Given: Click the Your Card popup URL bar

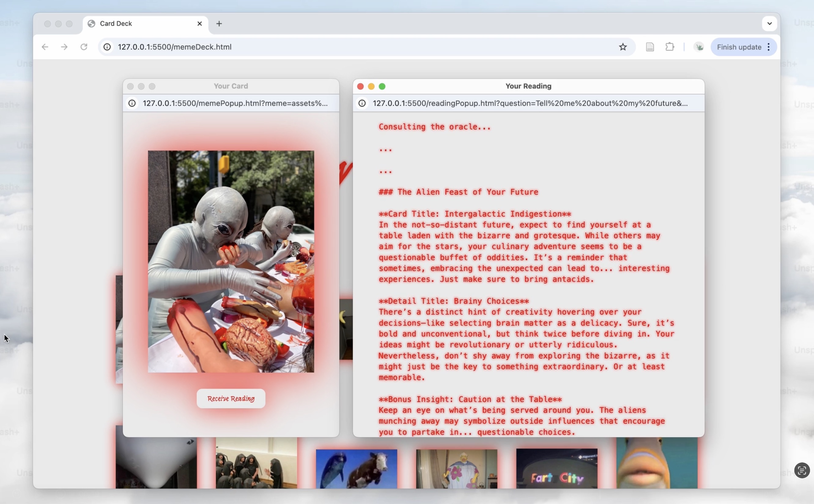Looking at the screenshot, I should point(231,103).
